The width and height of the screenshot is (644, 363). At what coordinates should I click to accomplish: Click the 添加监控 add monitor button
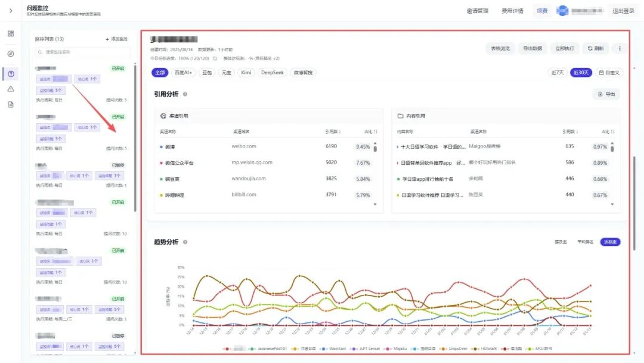(x=117, y=39)
